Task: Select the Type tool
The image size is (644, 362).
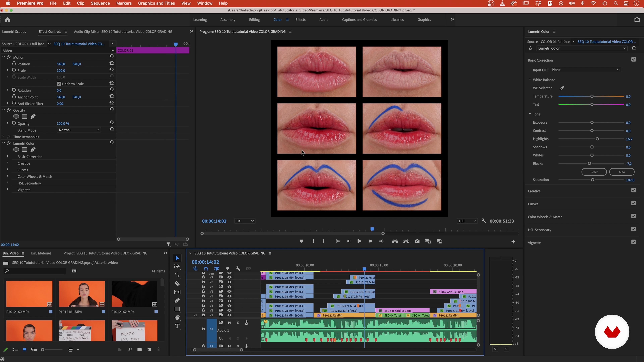Action: click(177, 326)
